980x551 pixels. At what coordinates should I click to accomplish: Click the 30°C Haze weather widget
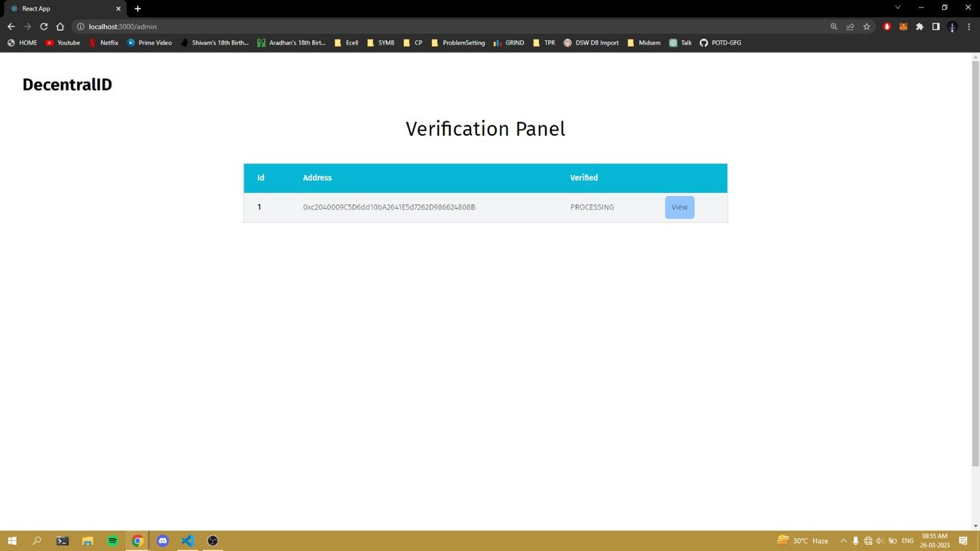point(803,541)
